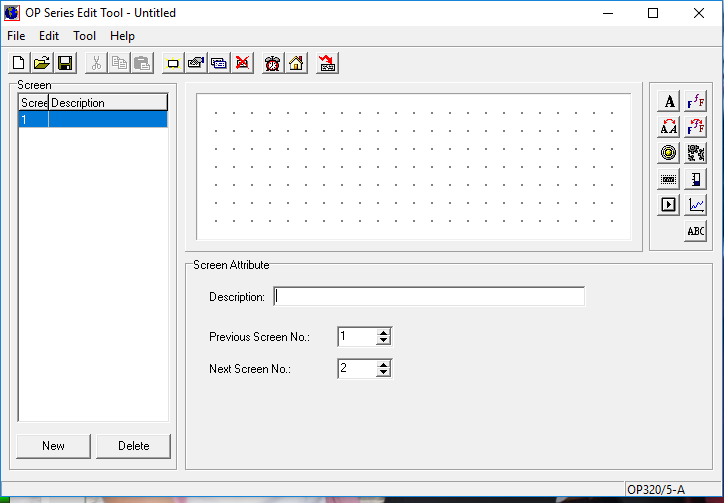Image resolution: width=724 pixels, height=503 pixels.
Task: Click the Description text field
Action: pos(429,296)
